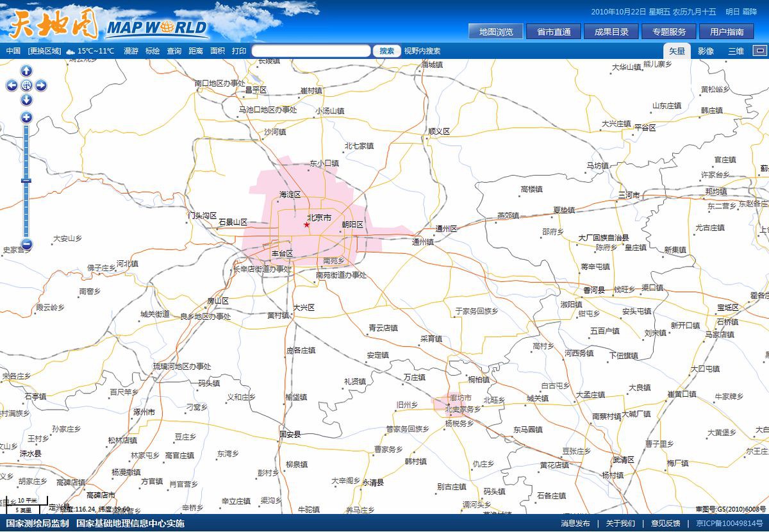Toggle the fullscreen map box icon
This screenshot has width=769, height=532.
tap(759, 51)
